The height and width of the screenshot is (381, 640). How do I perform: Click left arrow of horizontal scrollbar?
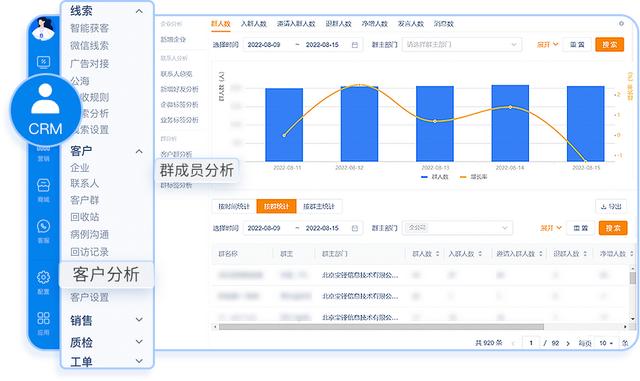[215, 327]
